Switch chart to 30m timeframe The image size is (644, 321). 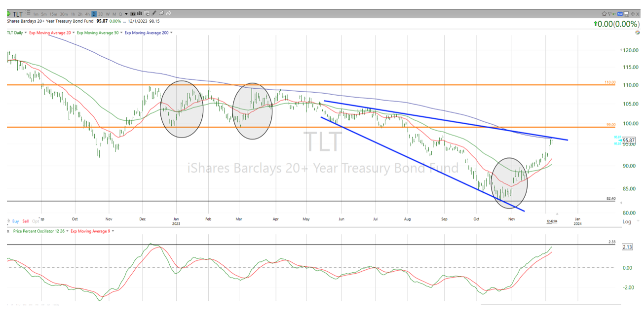click(64, 14)
